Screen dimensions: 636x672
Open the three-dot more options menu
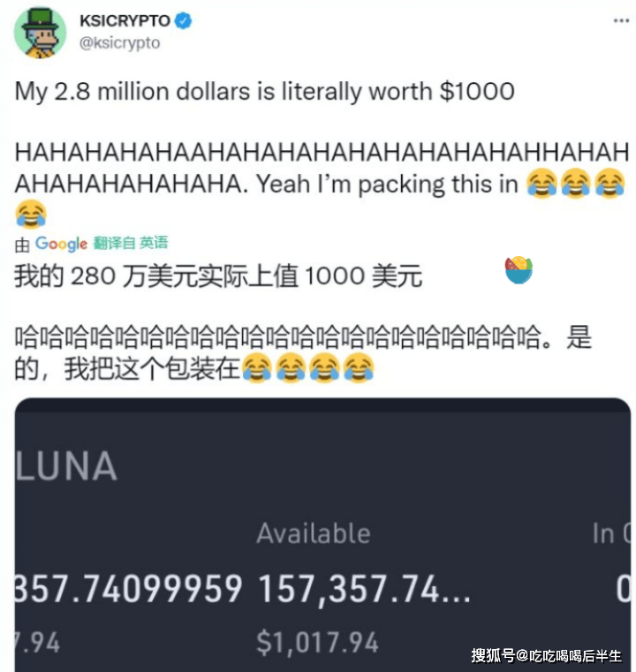pos(621,20)
